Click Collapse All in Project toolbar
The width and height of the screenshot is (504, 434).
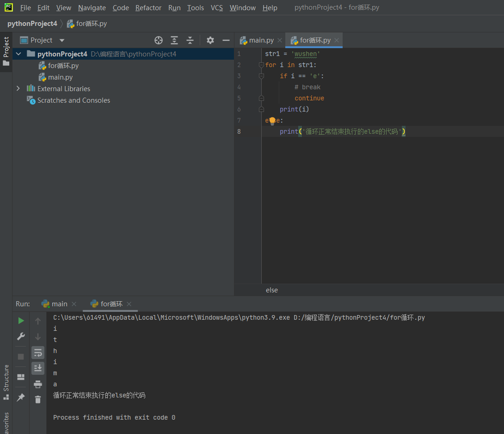[x=190, y=40]
